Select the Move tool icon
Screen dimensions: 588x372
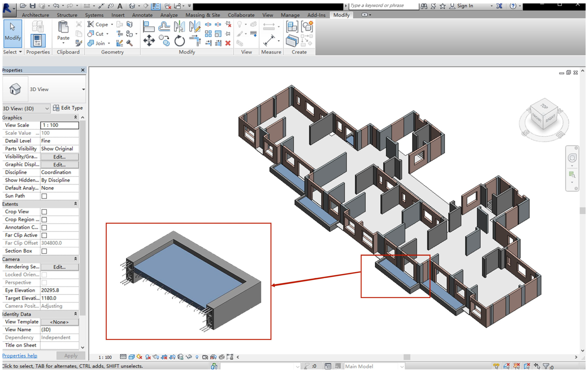149,40
